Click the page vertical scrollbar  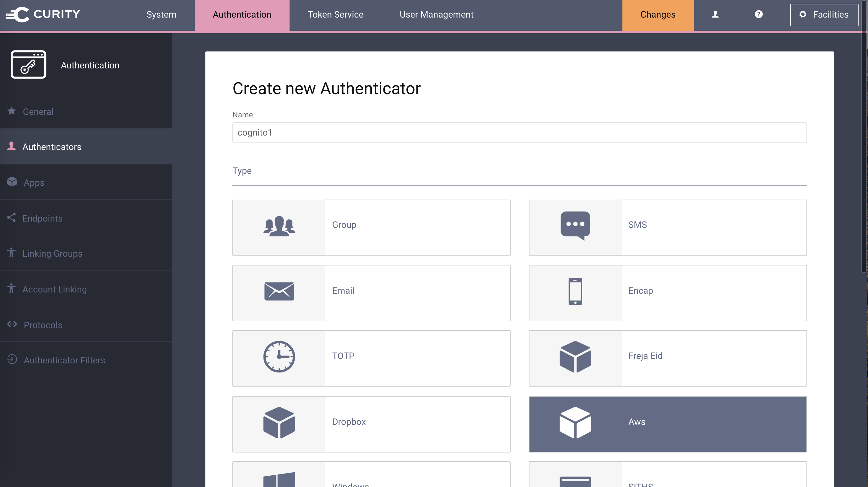(x=864, y=152)
